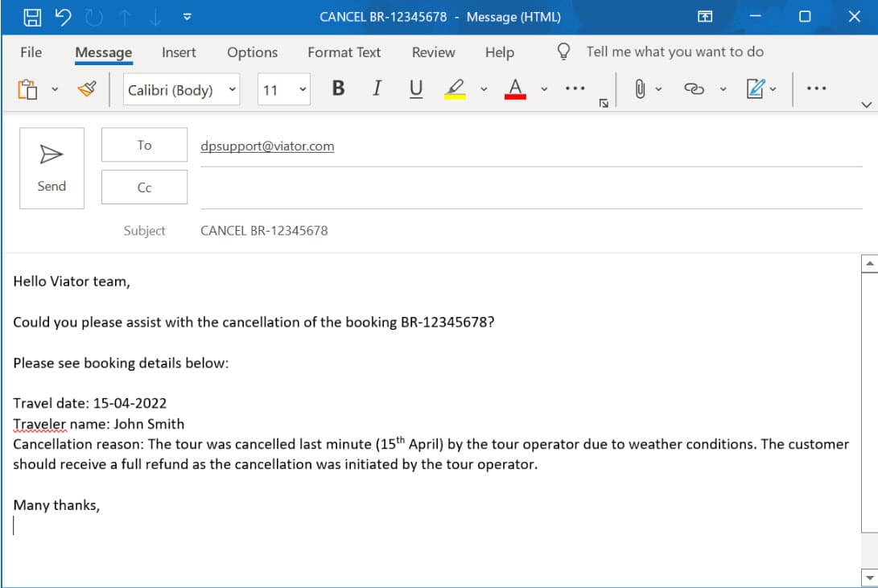Toggle Italic formatting
Image resolution: width=878 pixels, height=588 pixels.
click(x=377, y=88)
